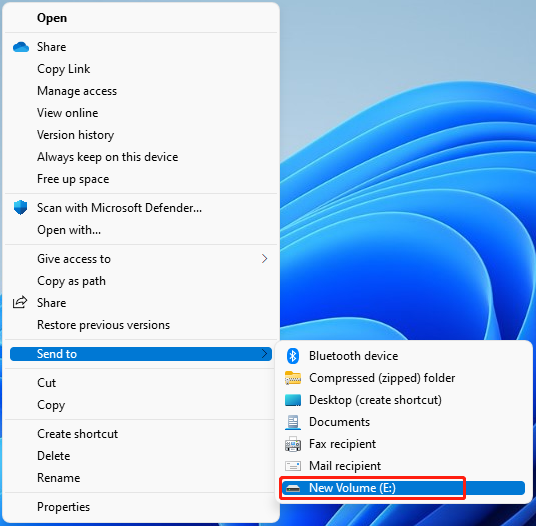Viewport: 536px width, 526px height.
Task: Click the Mail recipient envelope icon
Action: click(293, 466)
